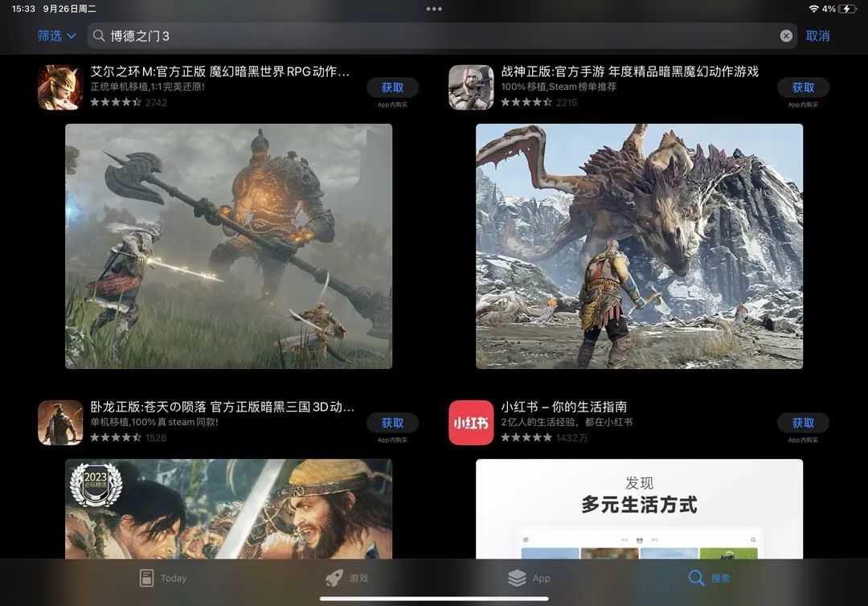Clear the search text with the X icon

(x=785, y=36)
